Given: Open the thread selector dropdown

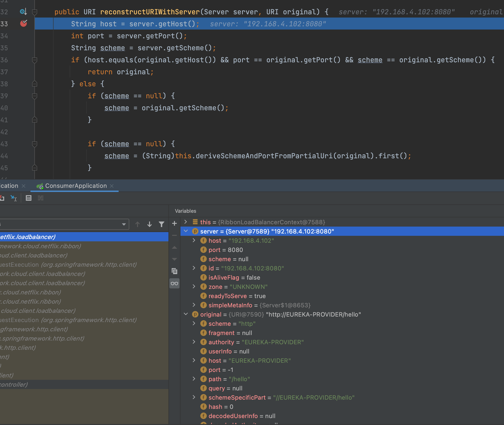Looking at the screenshot, I should click(124, 224).
